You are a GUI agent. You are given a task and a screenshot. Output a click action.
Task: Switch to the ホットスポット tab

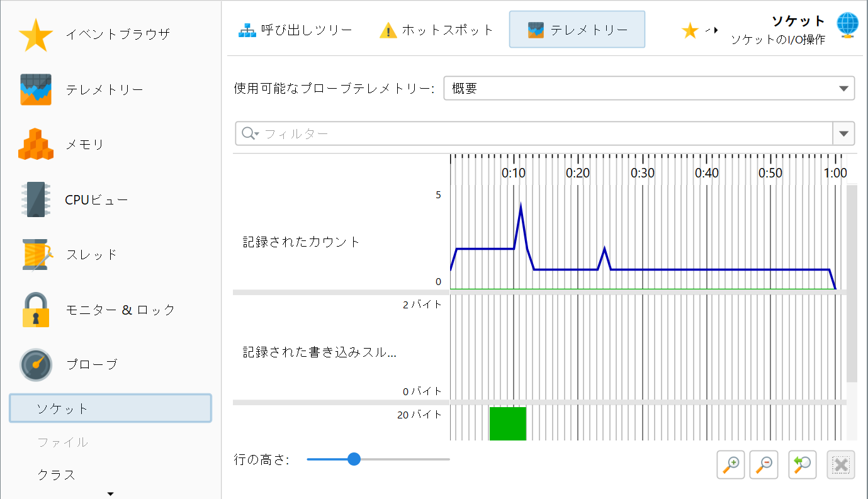tap(436, 30)
